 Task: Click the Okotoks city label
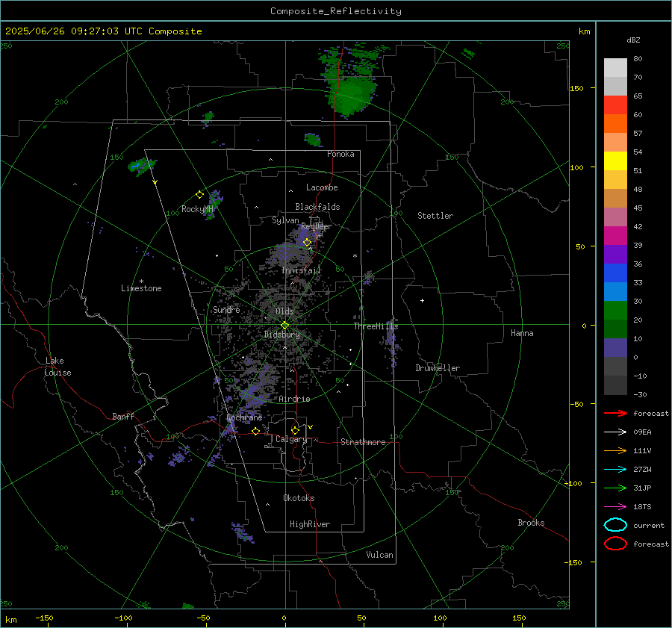point(299,498)
